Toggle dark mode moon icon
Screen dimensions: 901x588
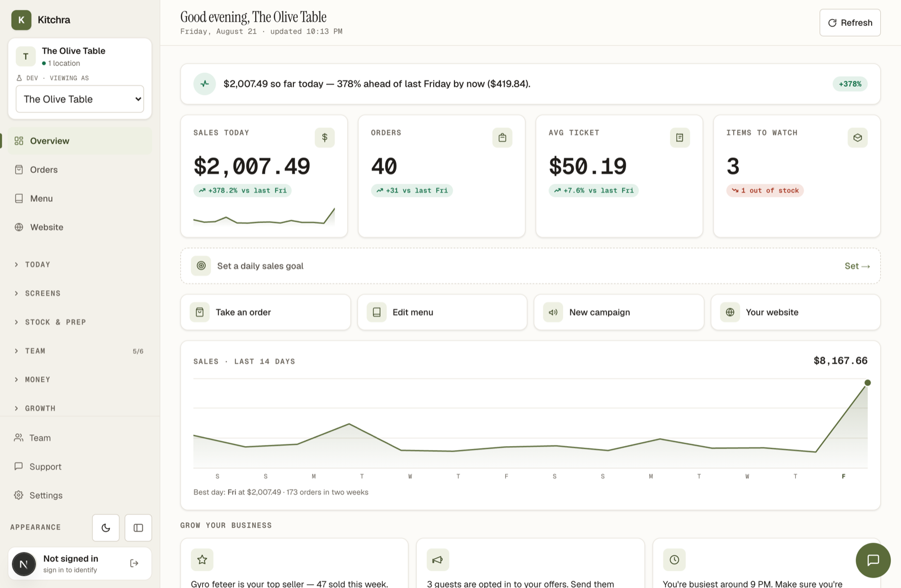point(106,528)
